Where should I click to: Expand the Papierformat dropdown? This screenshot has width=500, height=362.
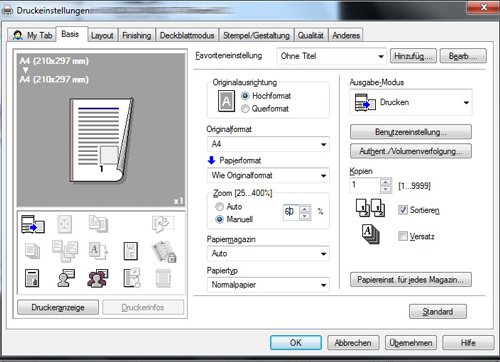coord(268,175)
